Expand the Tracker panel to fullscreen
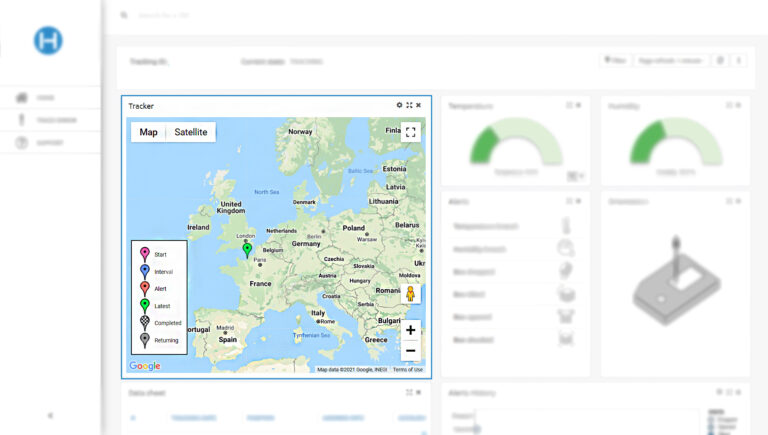This screenshot has width=768, height=435. (x=409, y=105)
